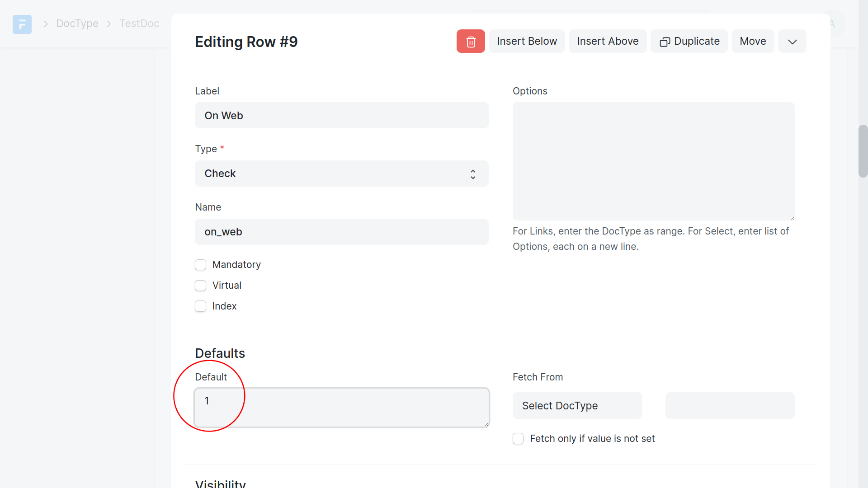Check the Index checkbox
This screenshot has width=868, height=488.
201,306
